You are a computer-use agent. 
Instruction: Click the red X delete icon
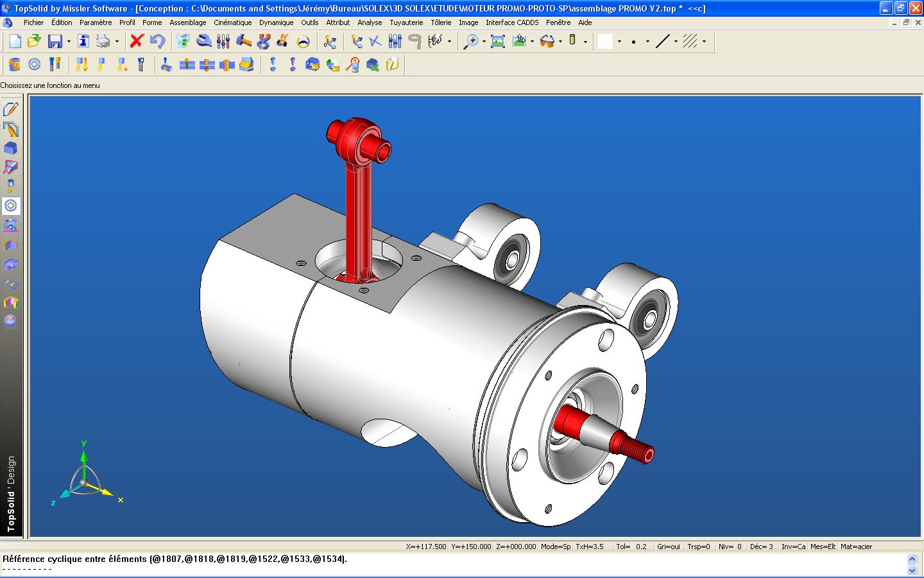[136, 41]
